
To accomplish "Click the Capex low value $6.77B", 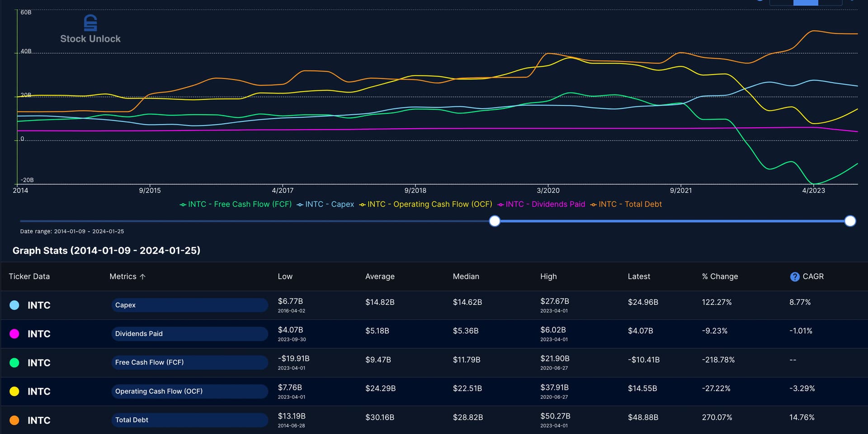I will coord(290,301).
